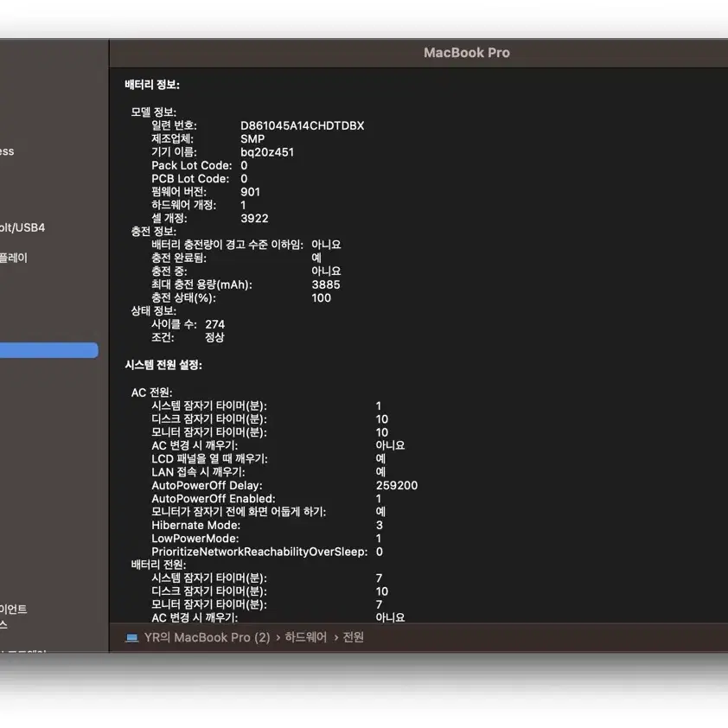Click the 'AC 전원:' section label
The height and width of the screenshot is (728, 728).
point(152,393)
